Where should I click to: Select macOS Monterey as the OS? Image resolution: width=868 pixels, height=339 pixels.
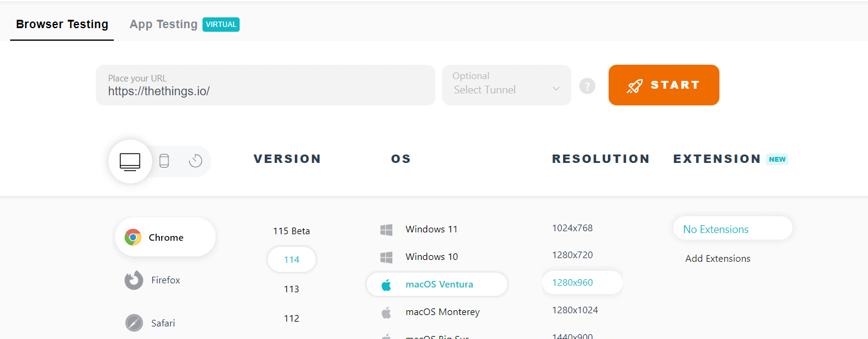coord(442,311)
